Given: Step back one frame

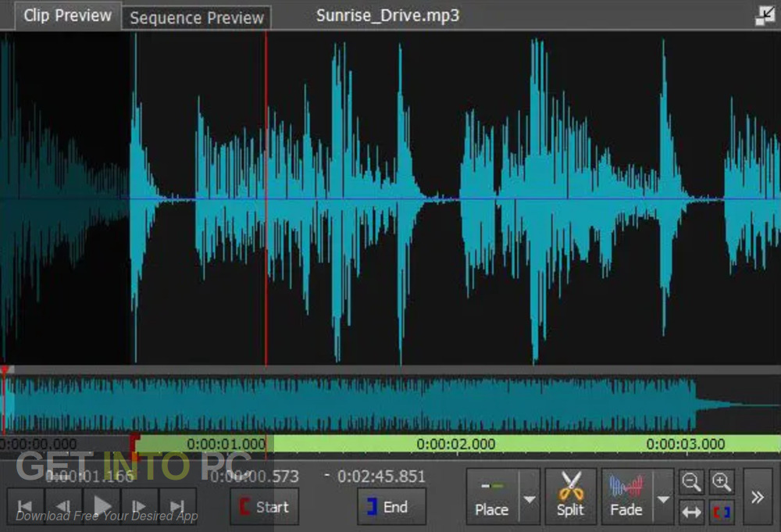Looking at the screenshot, I should tap(63, 506).
